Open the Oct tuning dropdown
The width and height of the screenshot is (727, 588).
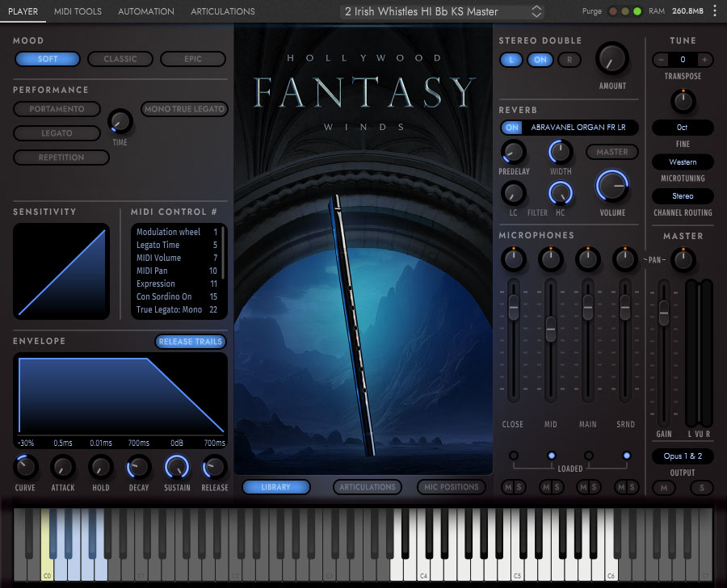point(683,128)
